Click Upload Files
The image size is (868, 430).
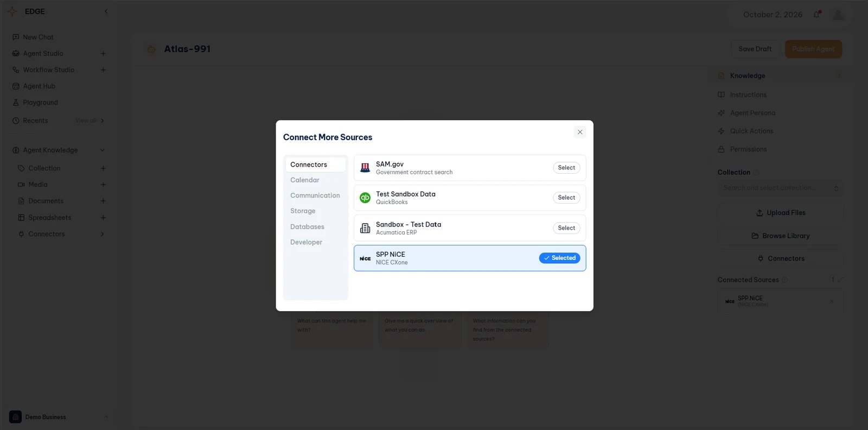(x=780, y=213)
